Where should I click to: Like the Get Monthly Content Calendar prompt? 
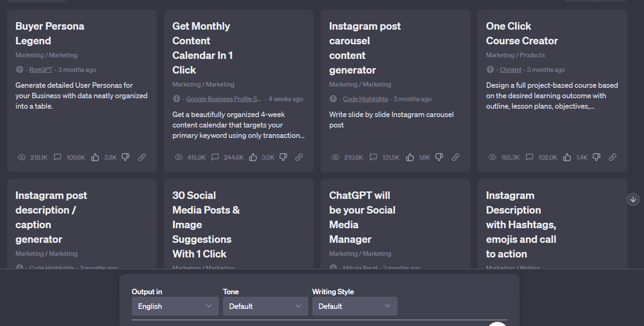coord(253,157)
